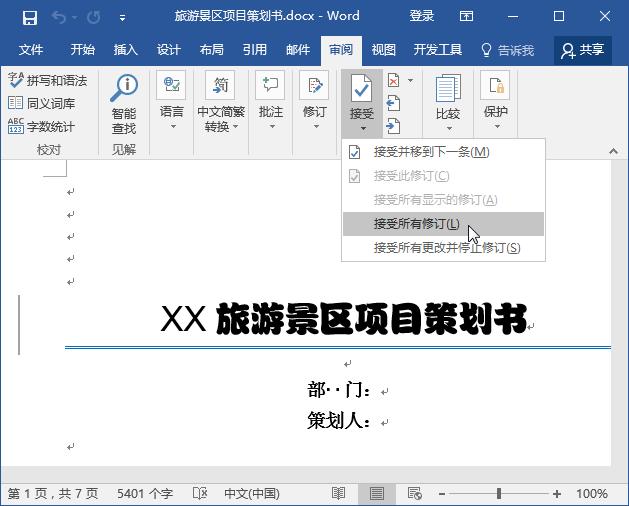Click zoom in plus button
629x506 pixels.
click(x=557, y=494)
